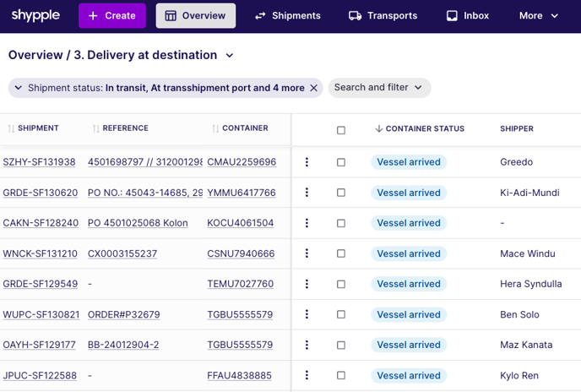
Task: Click Vessel arrived badge for Greedo
Action: 409,162
